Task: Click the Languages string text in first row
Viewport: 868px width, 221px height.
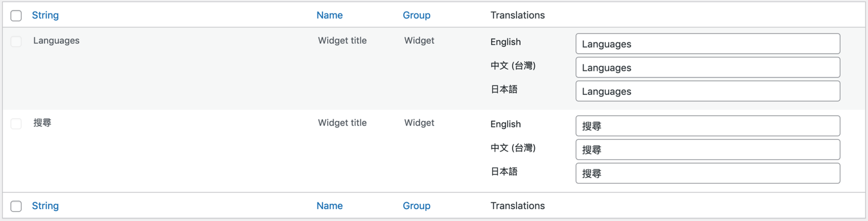Action: [56, 41]
